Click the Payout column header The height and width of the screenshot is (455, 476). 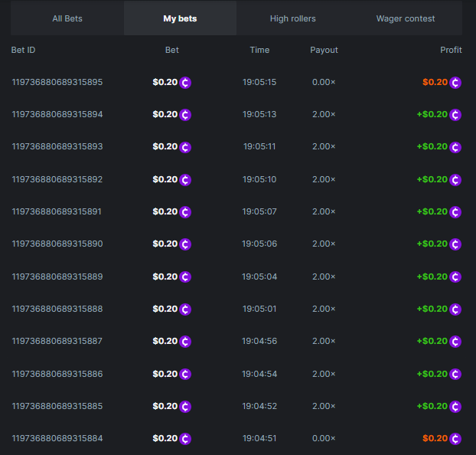pos(324,50)
